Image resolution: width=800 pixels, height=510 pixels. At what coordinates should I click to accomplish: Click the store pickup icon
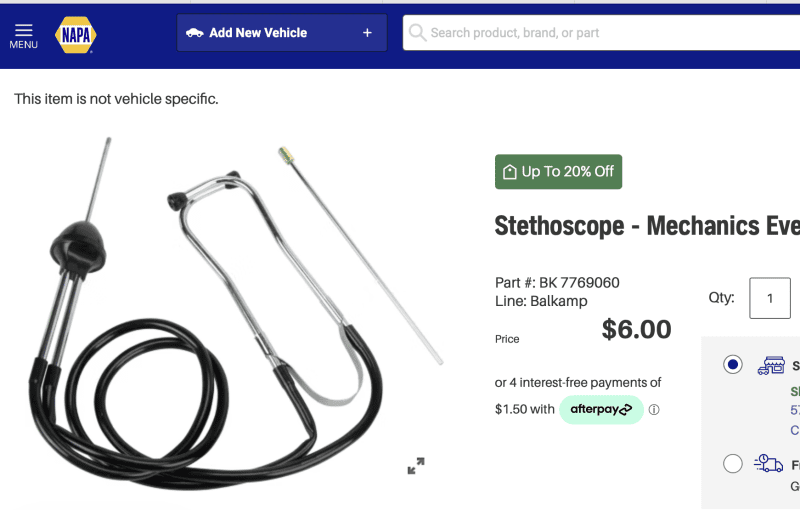[x=770, y=365]
